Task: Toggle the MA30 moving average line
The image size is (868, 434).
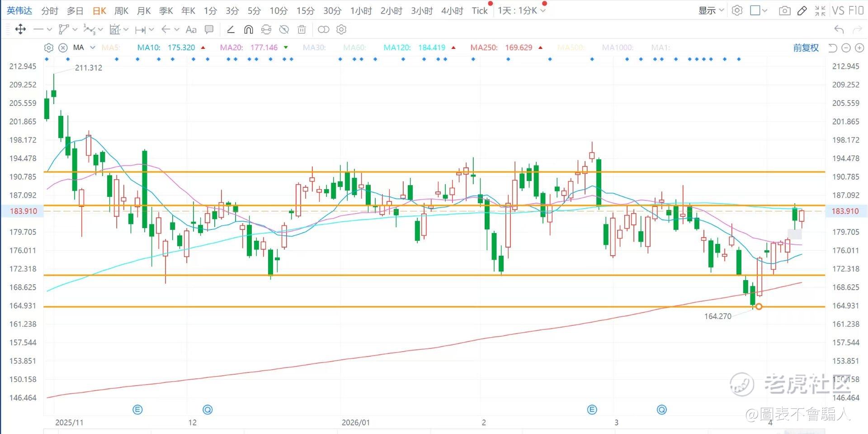Action: click(x=314, y=48)
